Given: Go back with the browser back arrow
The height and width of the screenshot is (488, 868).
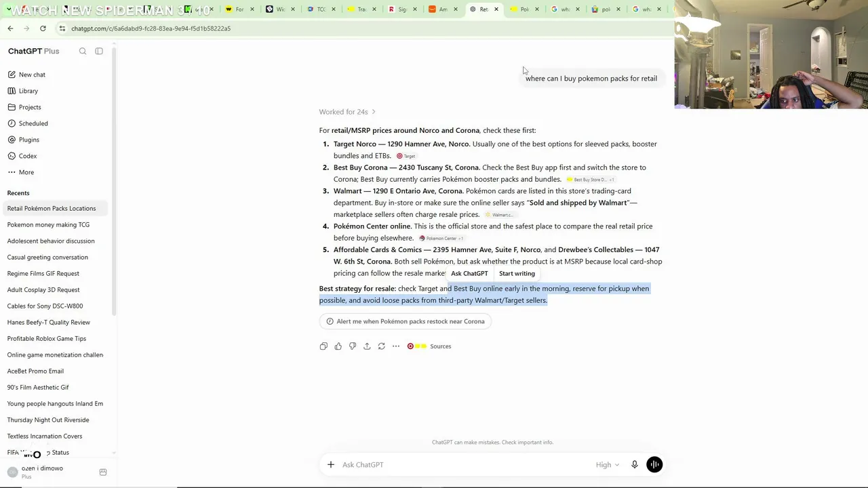Looking at the screenshot, I should 10,28.
